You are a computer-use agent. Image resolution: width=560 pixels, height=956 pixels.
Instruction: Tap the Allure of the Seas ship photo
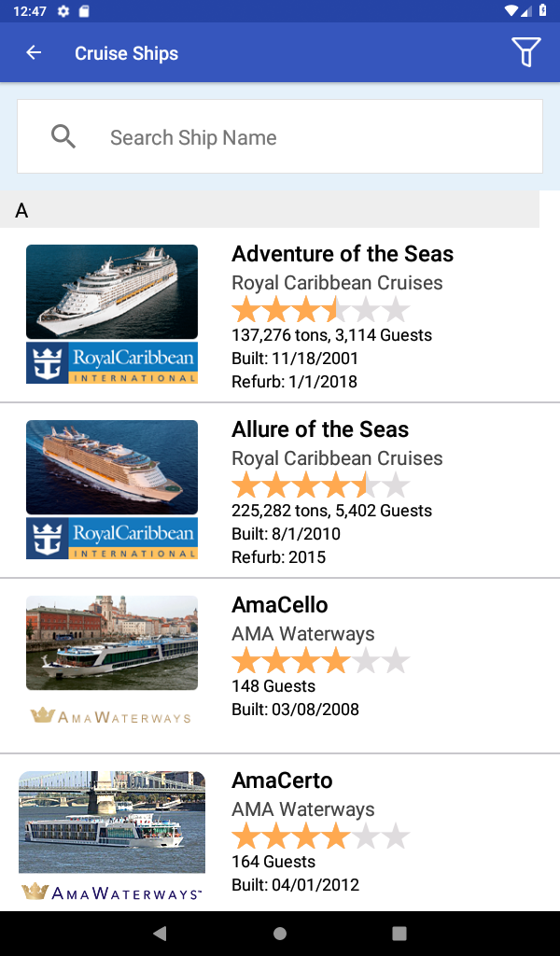[112, 467]
